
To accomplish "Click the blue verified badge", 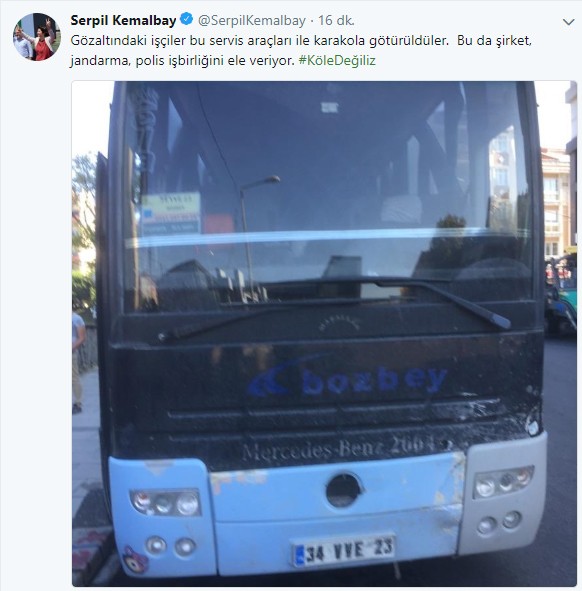I will click(187, 19).
